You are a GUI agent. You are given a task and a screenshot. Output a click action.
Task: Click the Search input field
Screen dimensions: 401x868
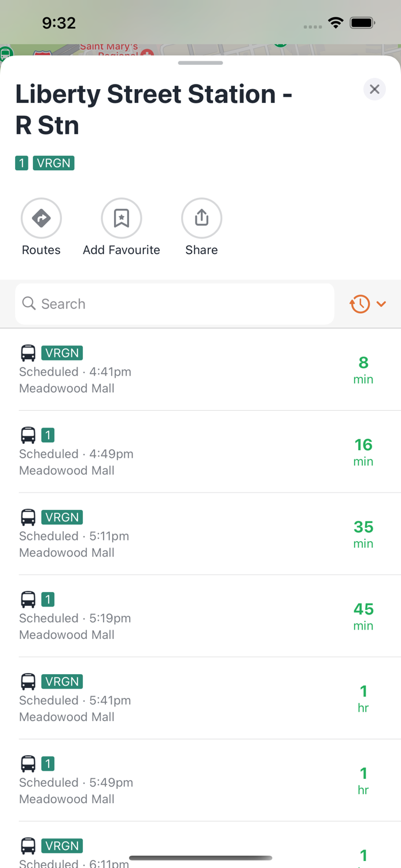[x=175, y=304]
